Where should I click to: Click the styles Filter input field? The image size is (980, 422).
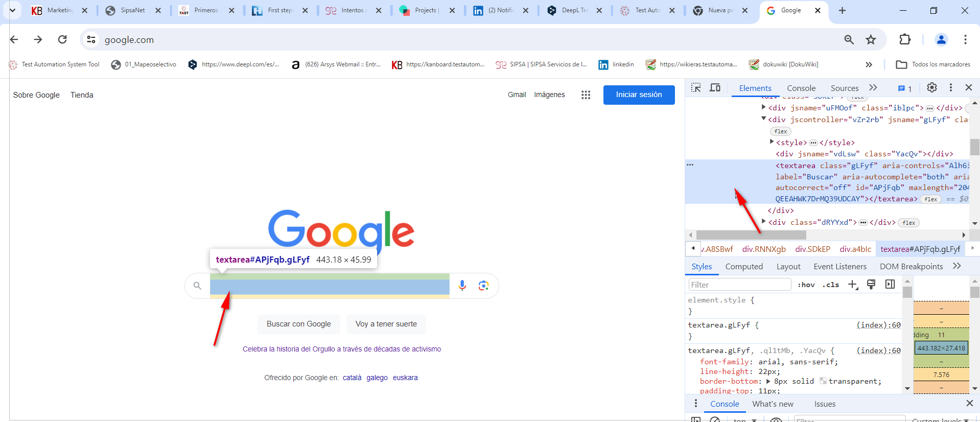click(x=739, y=285)
